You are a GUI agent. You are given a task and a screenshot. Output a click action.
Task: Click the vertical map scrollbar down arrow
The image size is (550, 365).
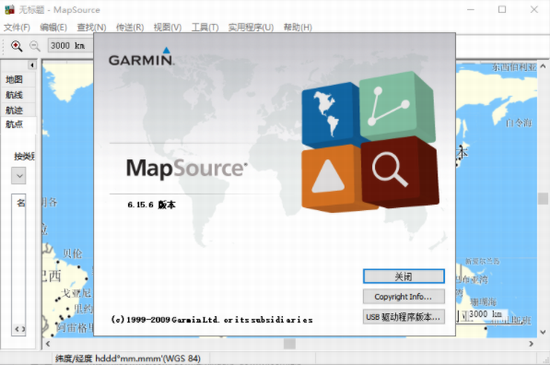coord(543,332)
